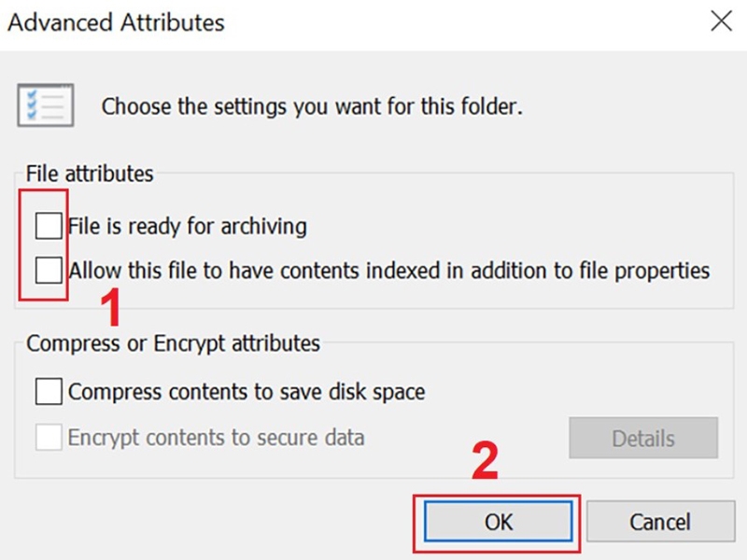Click the 'Compress contents to save disk space' label
Viewport: 747px width, 560px height.
pos(247,391)
